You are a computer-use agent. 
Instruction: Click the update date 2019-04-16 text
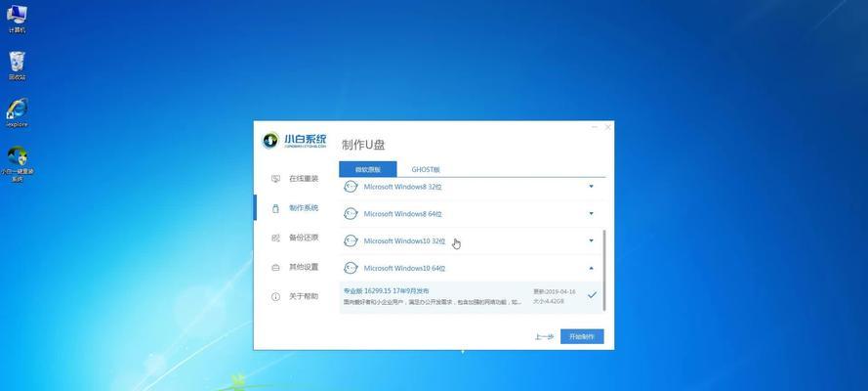coord(555,291)
